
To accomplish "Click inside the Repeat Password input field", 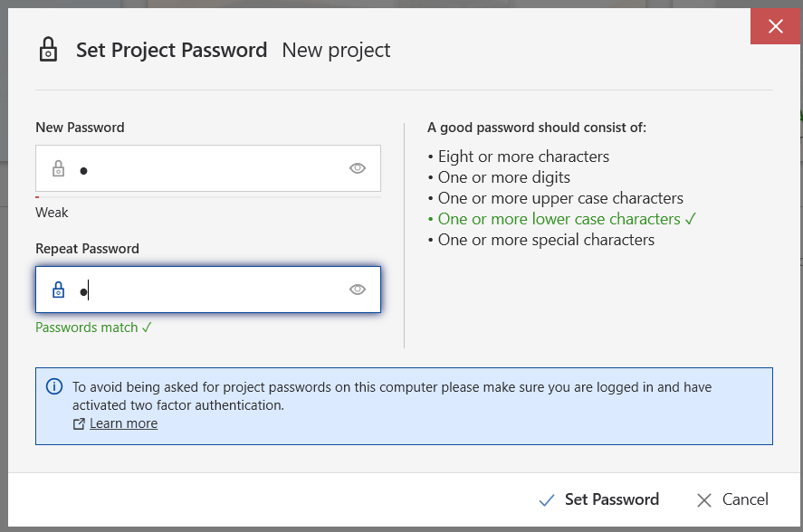I will 208,290.
